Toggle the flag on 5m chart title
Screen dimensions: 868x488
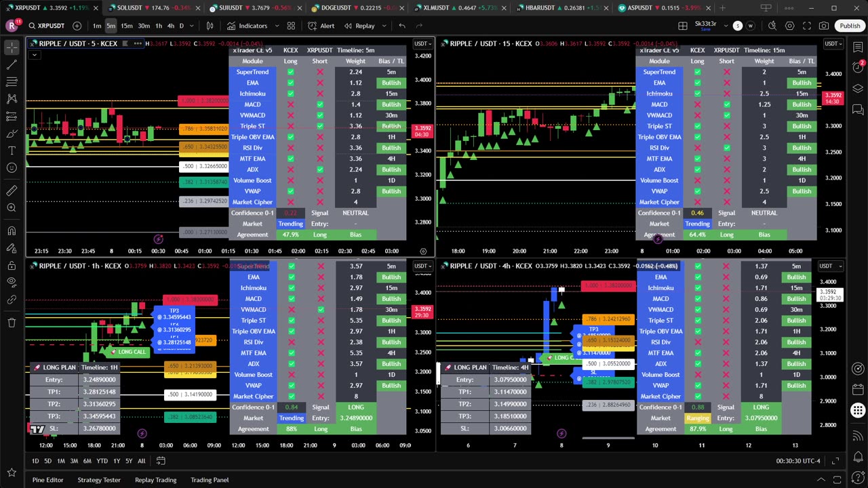pos(125,43)
